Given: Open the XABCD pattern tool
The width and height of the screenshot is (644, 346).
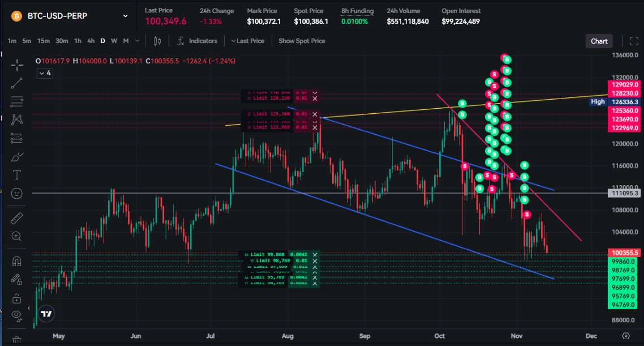Looking at the screenshot, I should click(16, 119).
